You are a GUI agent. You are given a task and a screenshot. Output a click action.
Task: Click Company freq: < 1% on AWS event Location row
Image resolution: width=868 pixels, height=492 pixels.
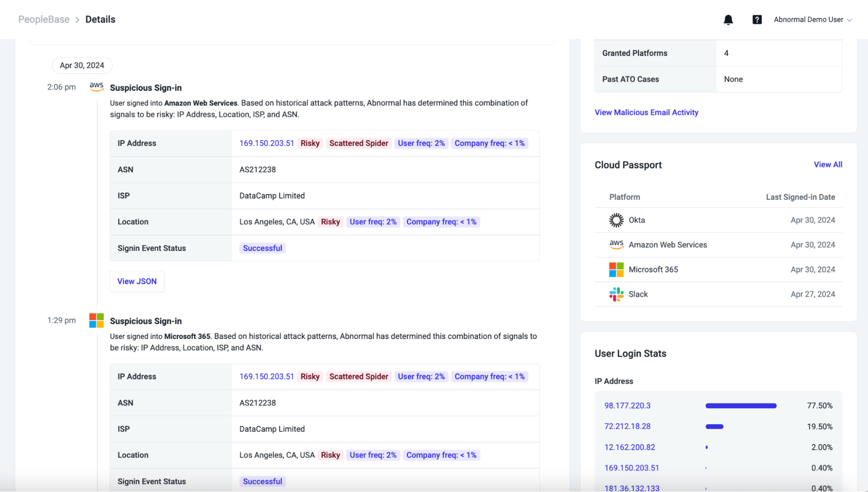(441, 222)
